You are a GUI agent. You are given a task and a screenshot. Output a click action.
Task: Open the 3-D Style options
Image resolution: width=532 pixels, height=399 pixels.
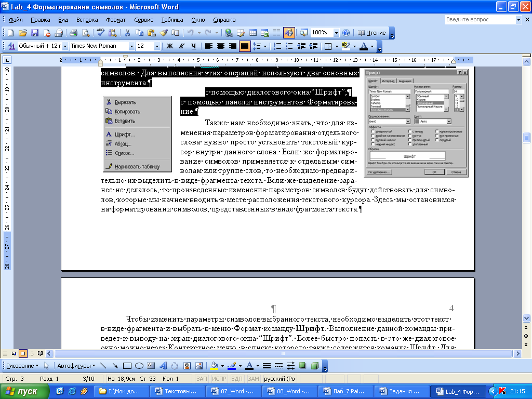click(x=314, y=366)
